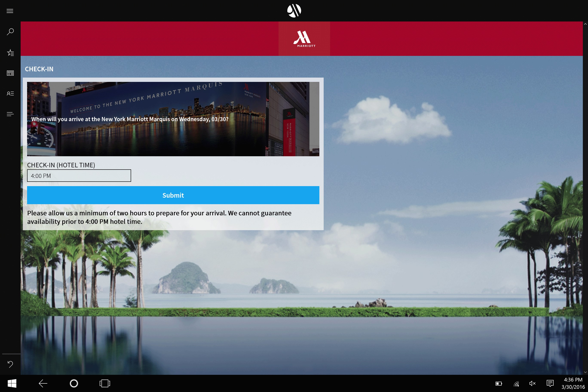Open Task View in the taskbar
Viewport: 588px width, 392px height.
coord(105,383)
